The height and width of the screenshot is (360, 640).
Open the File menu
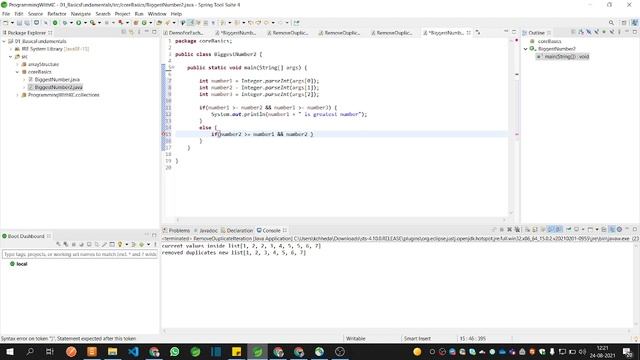[x=6, y=13]
